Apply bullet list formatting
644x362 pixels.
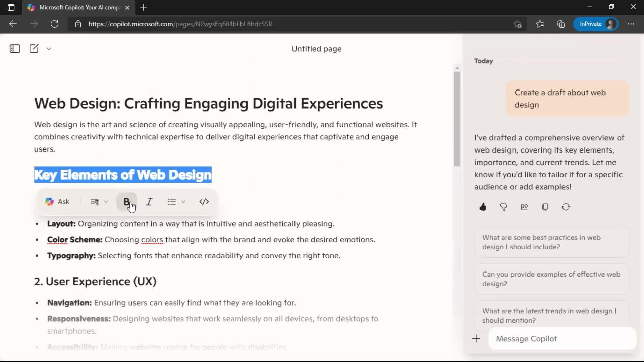pyautogui.click(x=172, y=202)
